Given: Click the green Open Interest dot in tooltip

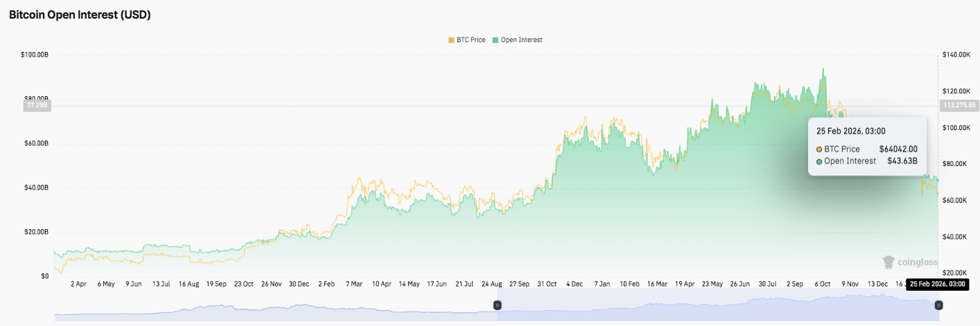Looking at the screenshot, I should point(819,161).
